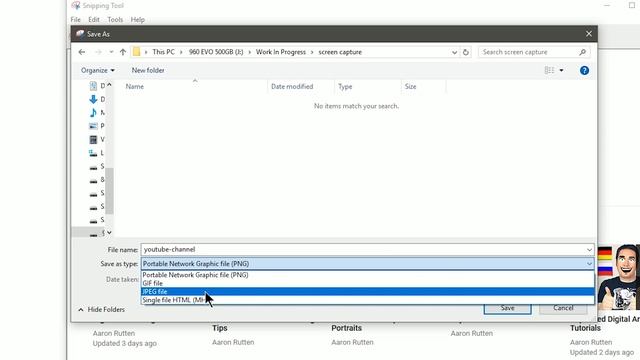The height and width of the screenshot is (360, 640).
Task: Create a New folder
Action: [148, 70]
